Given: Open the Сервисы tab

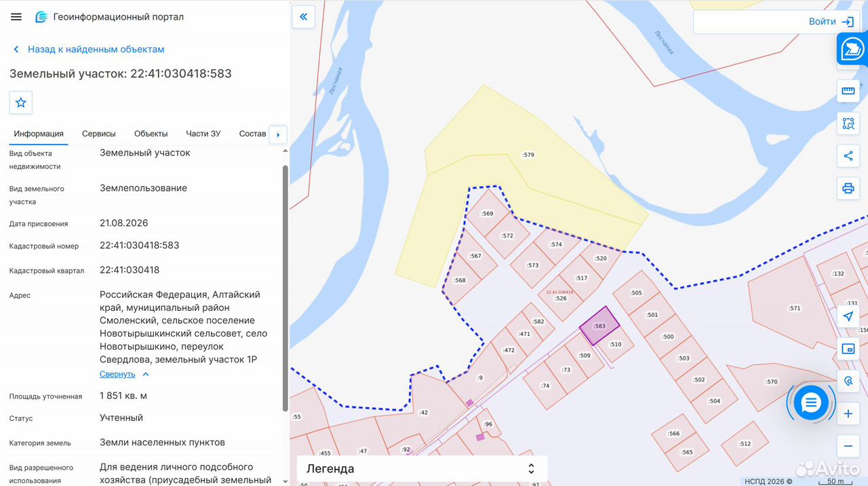Looking at the screenshot, I should (x=99, y=134).
